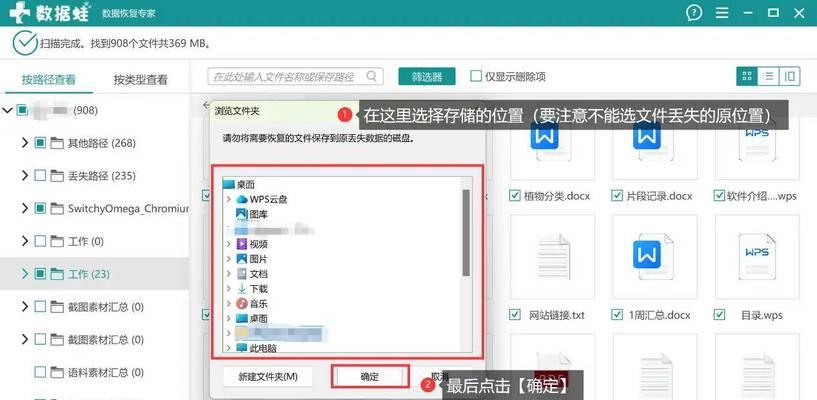Click the search magnifier icon
The image size is (817, 400).
372,77
